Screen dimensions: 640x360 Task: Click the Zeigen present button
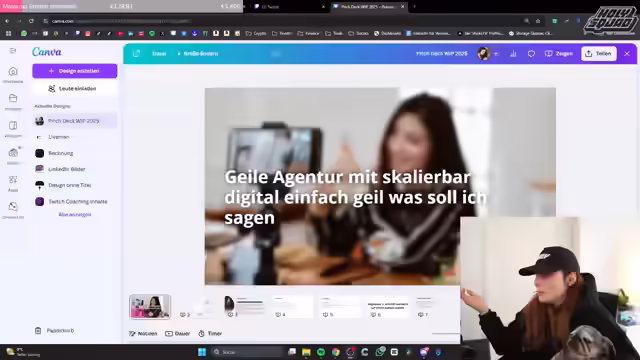pos(559,53)
